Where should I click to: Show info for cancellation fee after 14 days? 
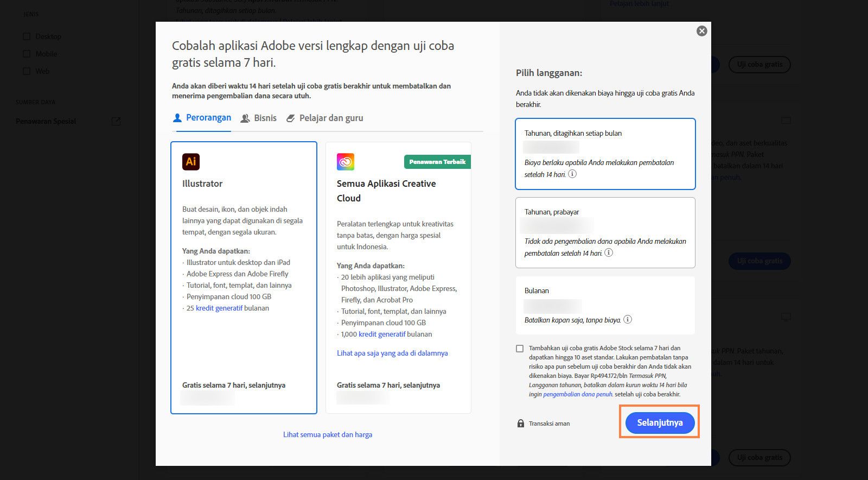[572, 174]
